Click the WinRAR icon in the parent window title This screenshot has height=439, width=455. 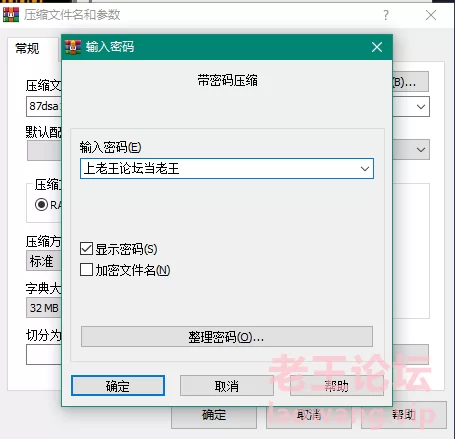(x=11, y=15)
